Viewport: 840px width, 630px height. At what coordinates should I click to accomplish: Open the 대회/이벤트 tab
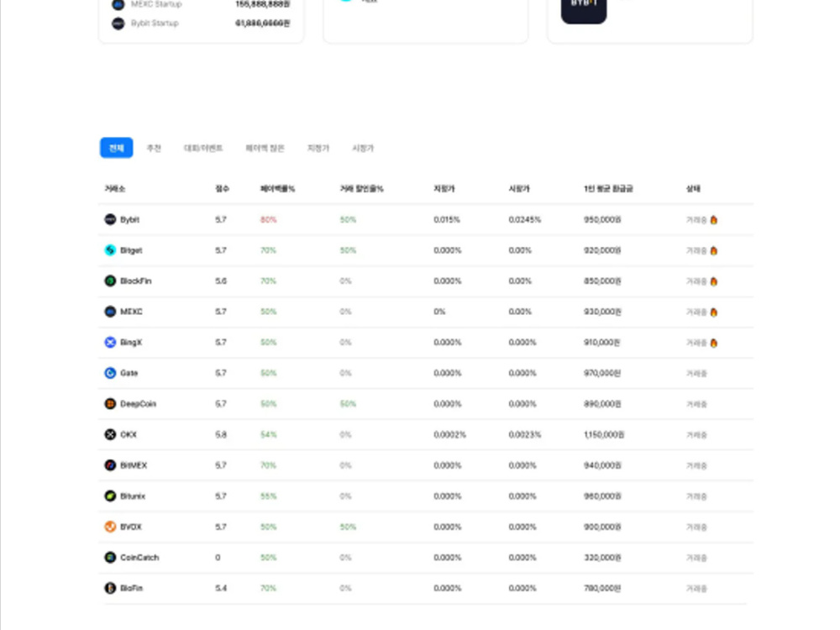point(203,148)
